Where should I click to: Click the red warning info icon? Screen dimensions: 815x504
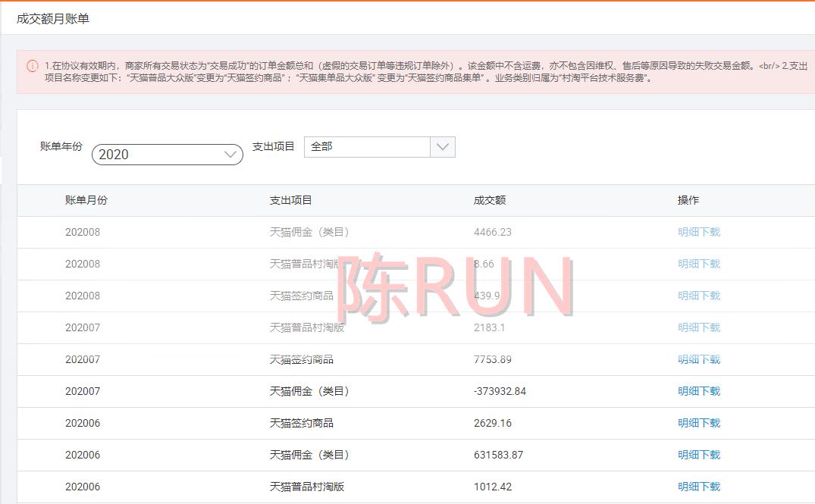click(32, 66)
